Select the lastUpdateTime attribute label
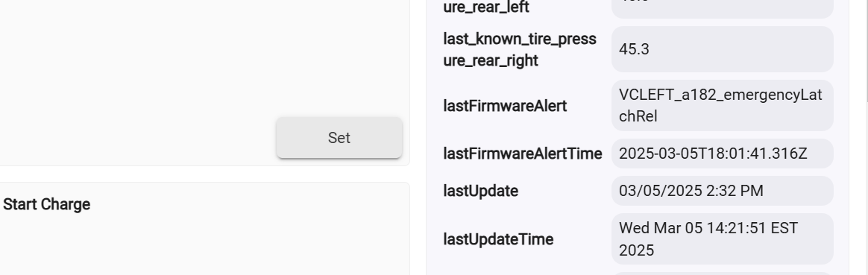 point(498,239)
